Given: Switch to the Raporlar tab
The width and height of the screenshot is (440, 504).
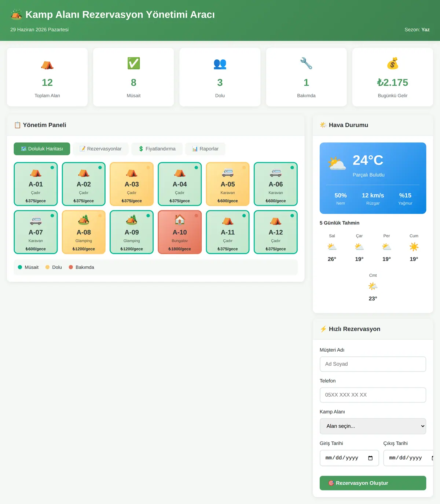Looking at the screenshot, I should 205,149.
